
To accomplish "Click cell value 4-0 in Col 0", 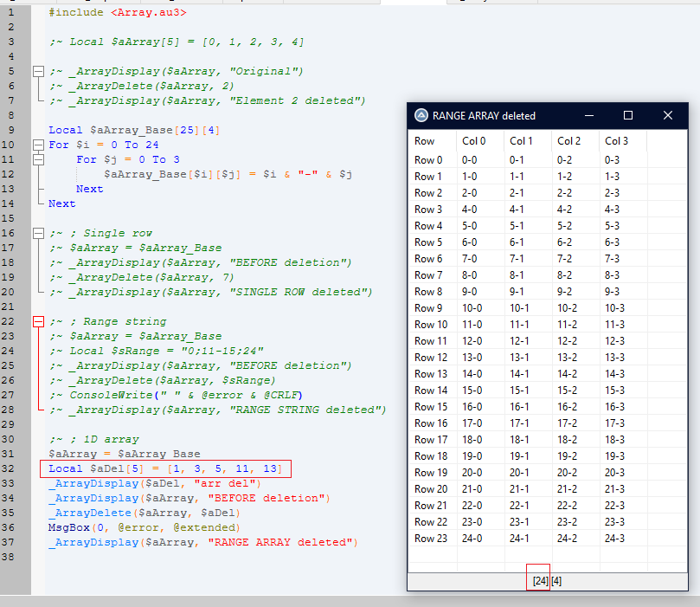I will pos(469,210).
